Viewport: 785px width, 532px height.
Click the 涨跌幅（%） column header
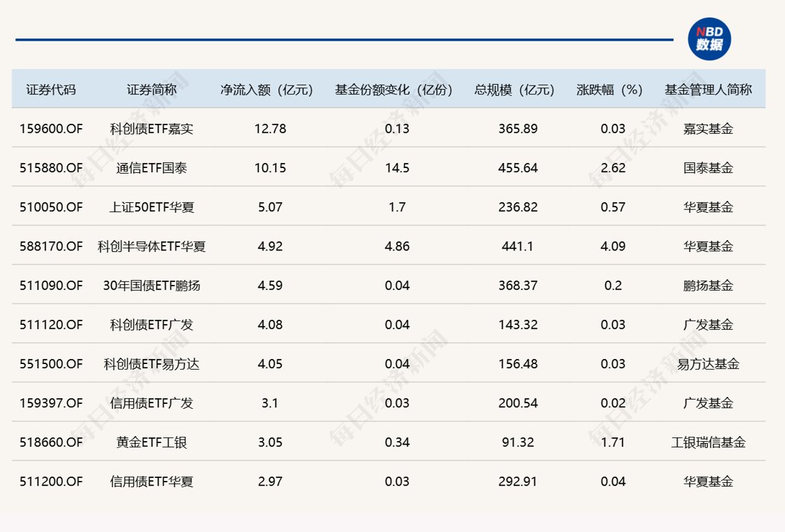point(610,90)
